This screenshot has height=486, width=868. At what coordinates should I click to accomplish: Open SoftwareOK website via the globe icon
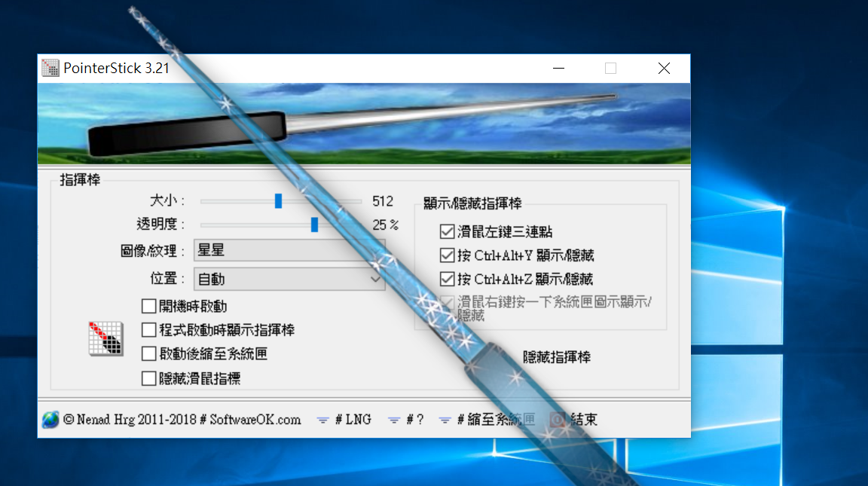click(49, 420)
